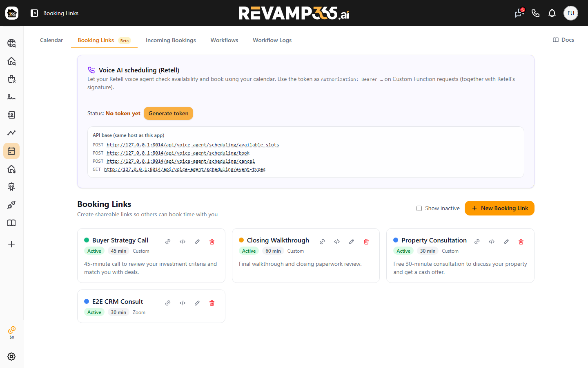Edit the Buyer Strategy Call booking link
The height and width of the screenshot is (368, 588).
click(197, 242)
